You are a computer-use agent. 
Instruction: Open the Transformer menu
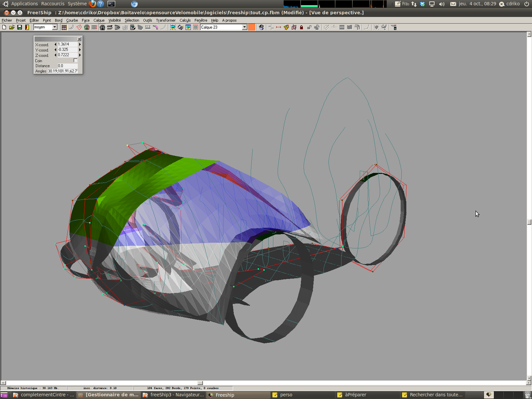coord(165,20)
